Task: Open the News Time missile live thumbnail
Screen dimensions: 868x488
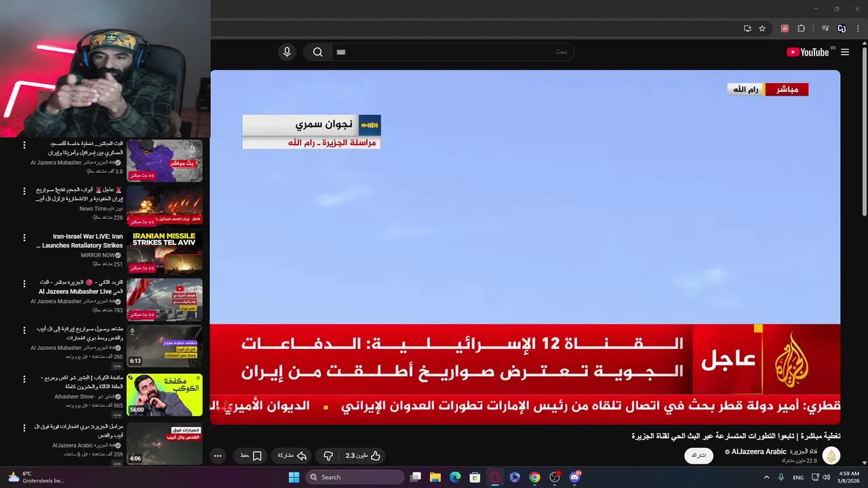Action: pos(165,207)
